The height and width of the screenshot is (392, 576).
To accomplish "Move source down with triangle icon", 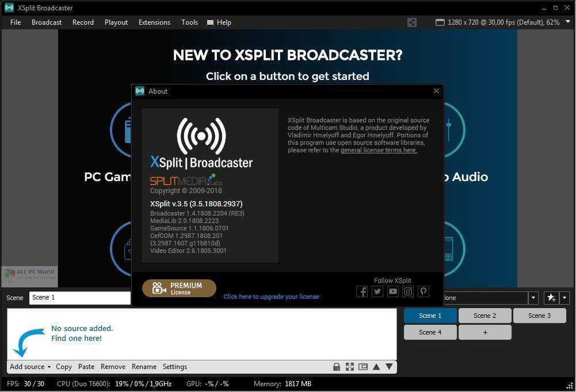I will coord(390,367).
